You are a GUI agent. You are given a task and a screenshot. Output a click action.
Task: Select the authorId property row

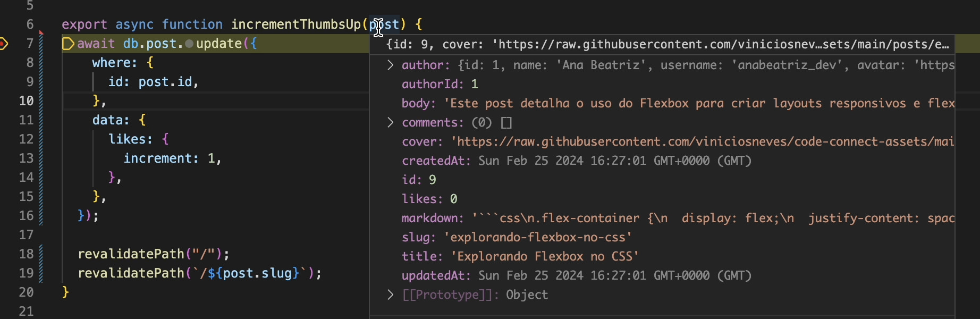pyautogui.click(x=440, y=84)
